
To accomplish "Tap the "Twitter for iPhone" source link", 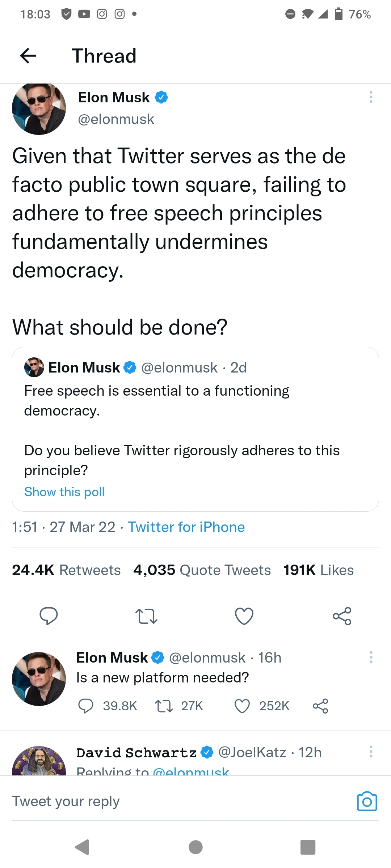I will point(186,527).
